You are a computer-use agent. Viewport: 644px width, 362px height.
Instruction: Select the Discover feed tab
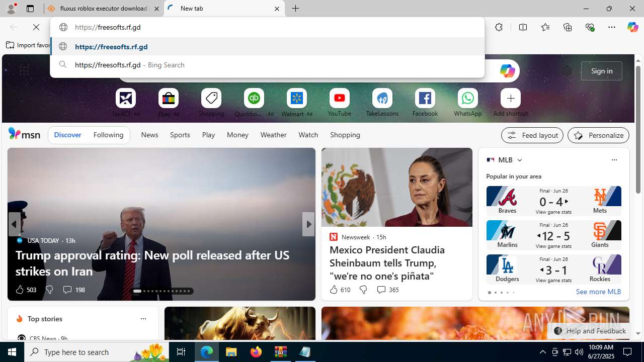67,135
